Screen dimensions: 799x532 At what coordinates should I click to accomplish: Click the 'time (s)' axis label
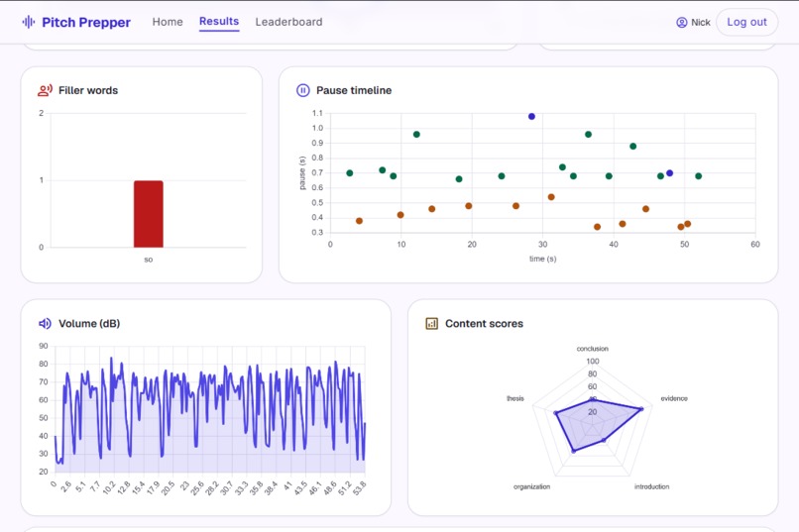[542, 259]
